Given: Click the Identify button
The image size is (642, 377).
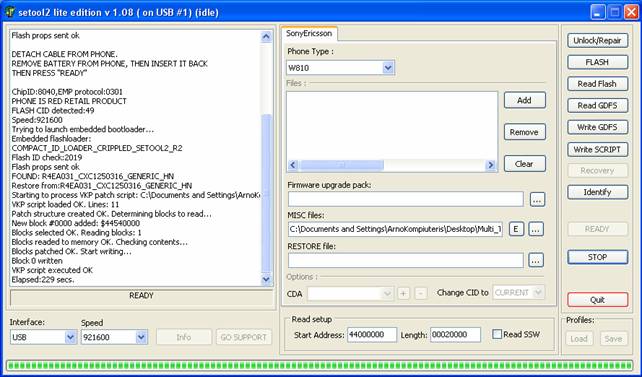Looking at the screenshot, I should (597, 192).
